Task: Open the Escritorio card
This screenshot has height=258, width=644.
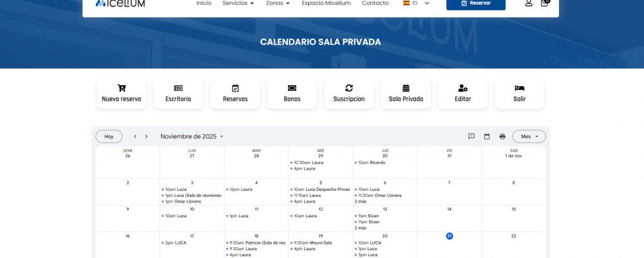Action: (x=178, y=94)
